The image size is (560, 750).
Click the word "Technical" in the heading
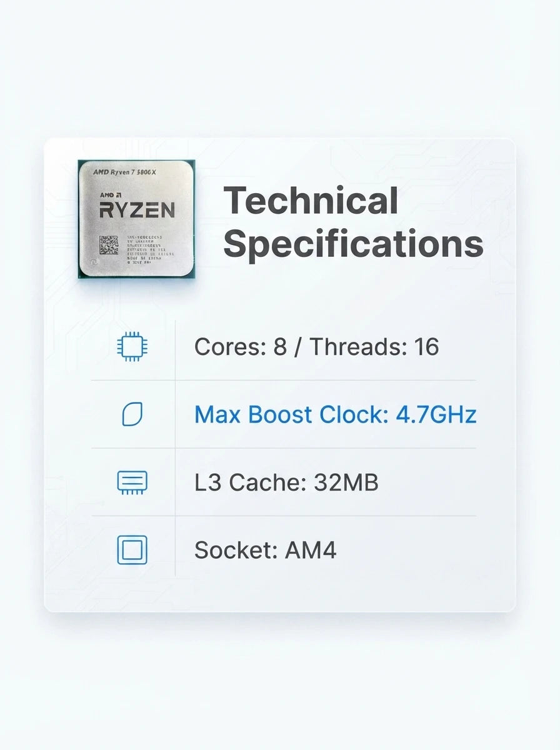[311, 201]
